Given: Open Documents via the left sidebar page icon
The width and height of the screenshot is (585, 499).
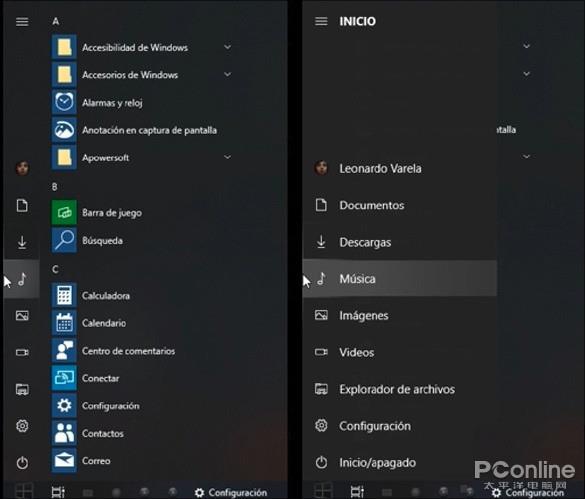Looking at the screenshot, I should point(22,205).
